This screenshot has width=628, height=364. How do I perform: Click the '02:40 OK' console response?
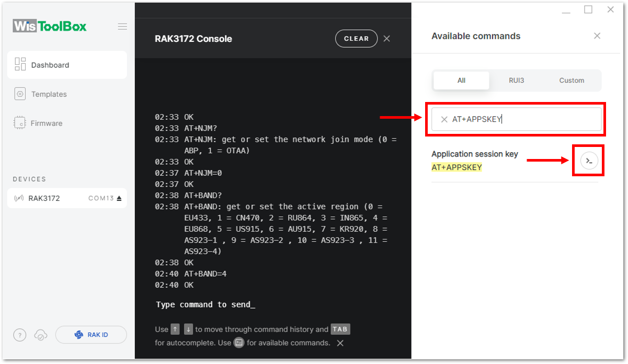click(x=174, y=285)
